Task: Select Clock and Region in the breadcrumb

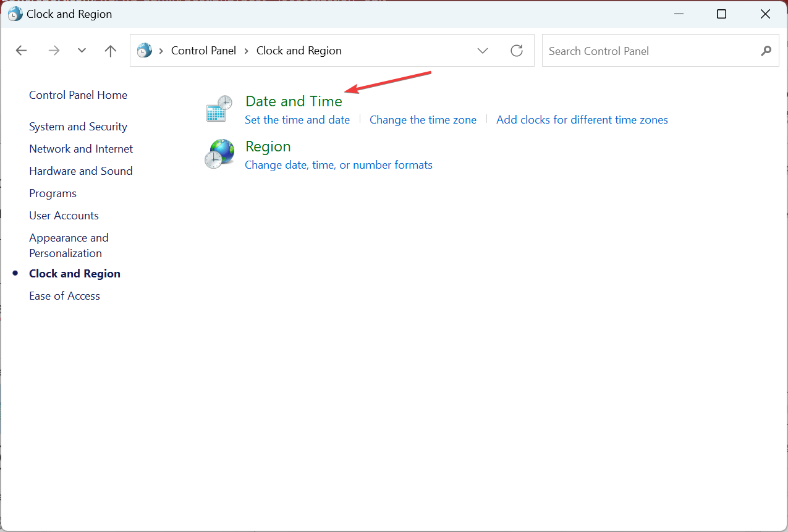Action: pyautogui.click(x=299, y=50)
